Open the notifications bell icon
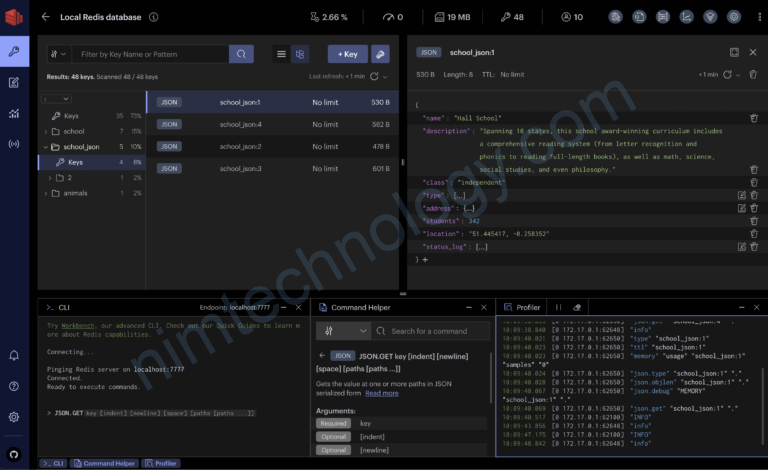This screenshot has height=470, width=768. click(x=14, y=355)
